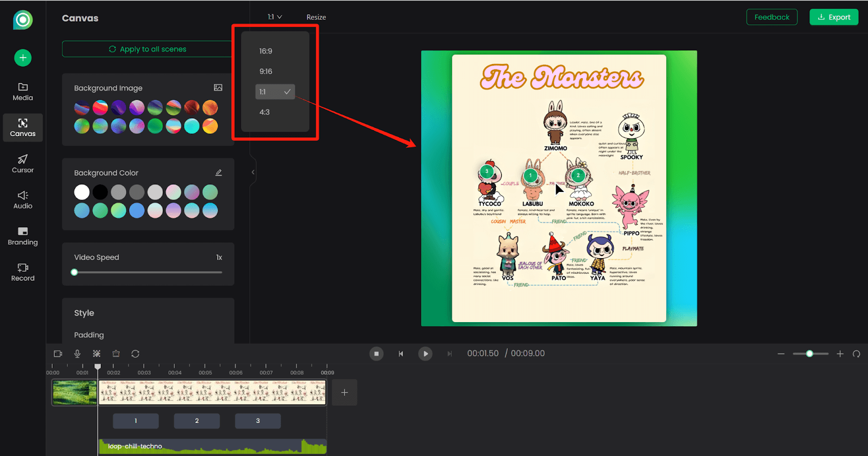Viewport: 868px width, 456px height.
Task: Click green zoom point 2 on canvas
Action: [x=578, y=175]
